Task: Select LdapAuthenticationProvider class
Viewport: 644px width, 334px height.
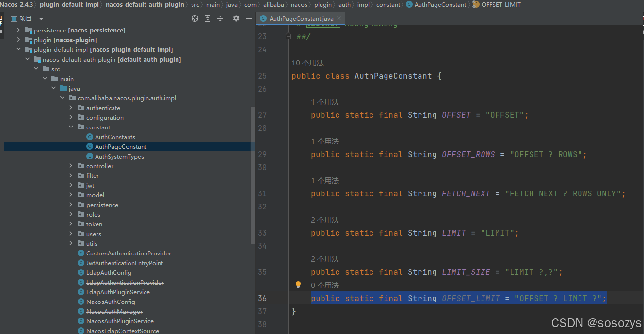Action: pyautogui.click(x=125, y=282)
